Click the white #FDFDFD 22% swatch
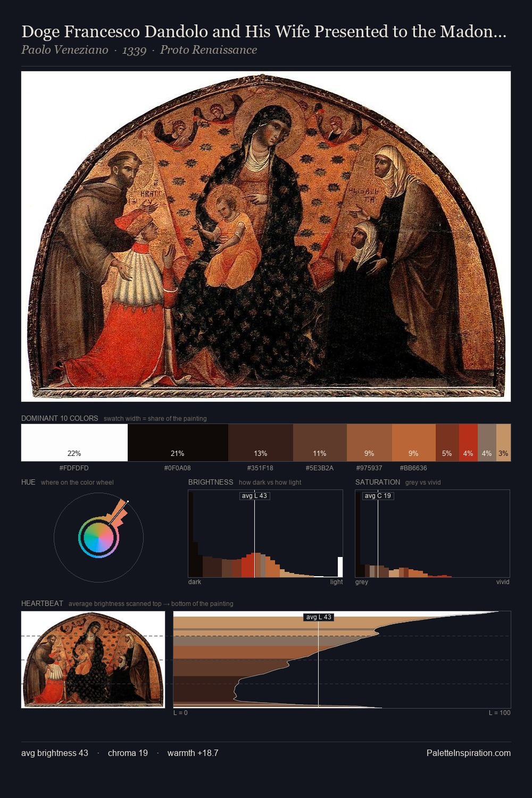Image resolution: width=532 pixels, height=798 pixels. click(x=74, y=443)
